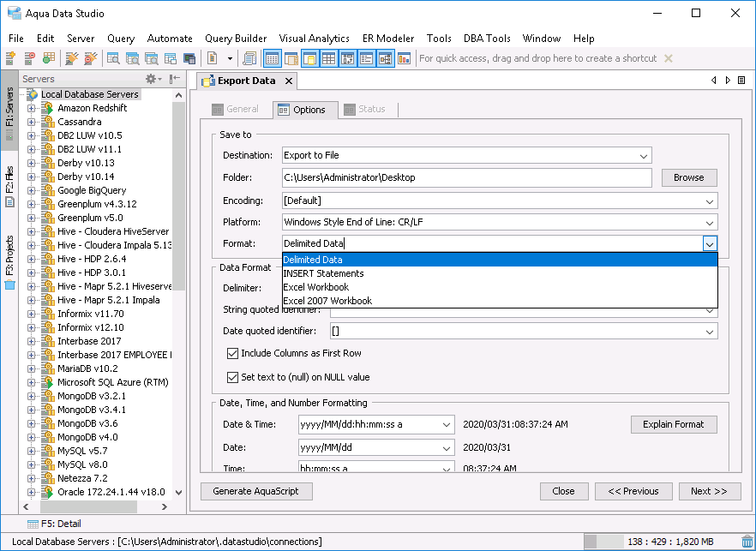Open the Date format dropdown
This screenshot has width=756, height=551.
tap(447, 448)
